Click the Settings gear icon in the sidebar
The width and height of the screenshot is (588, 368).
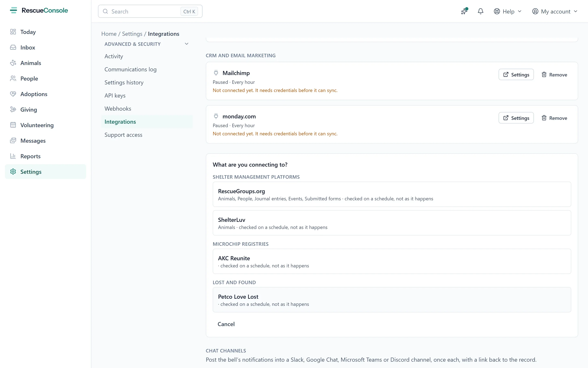point(13,172)
